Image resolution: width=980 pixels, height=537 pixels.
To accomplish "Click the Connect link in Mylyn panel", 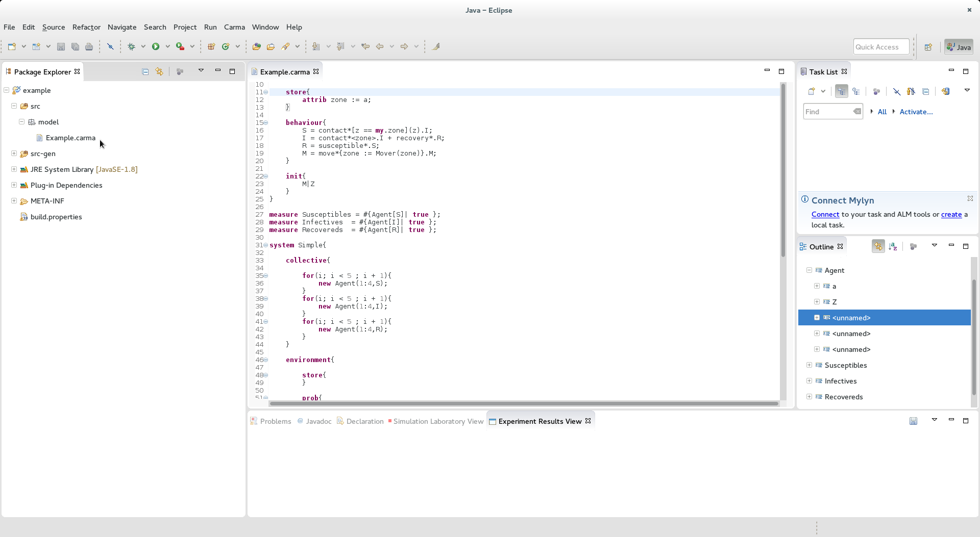I will 825,214.
